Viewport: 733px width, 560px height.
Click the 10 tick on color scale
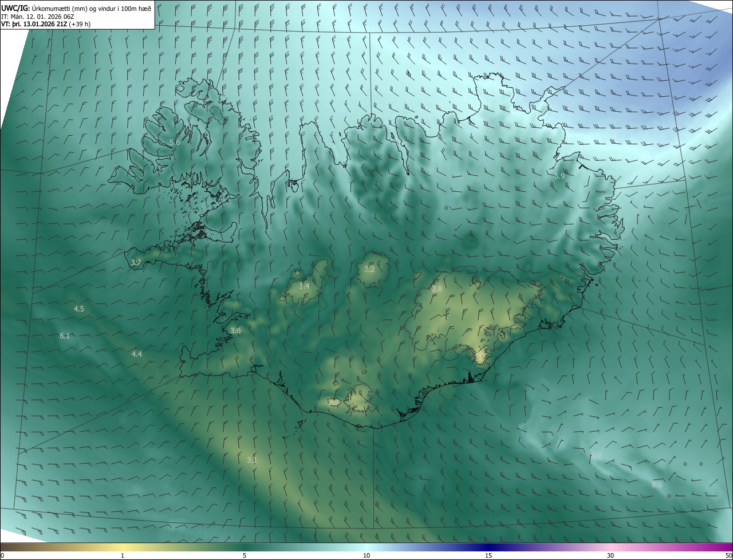[x=366, y=555]
